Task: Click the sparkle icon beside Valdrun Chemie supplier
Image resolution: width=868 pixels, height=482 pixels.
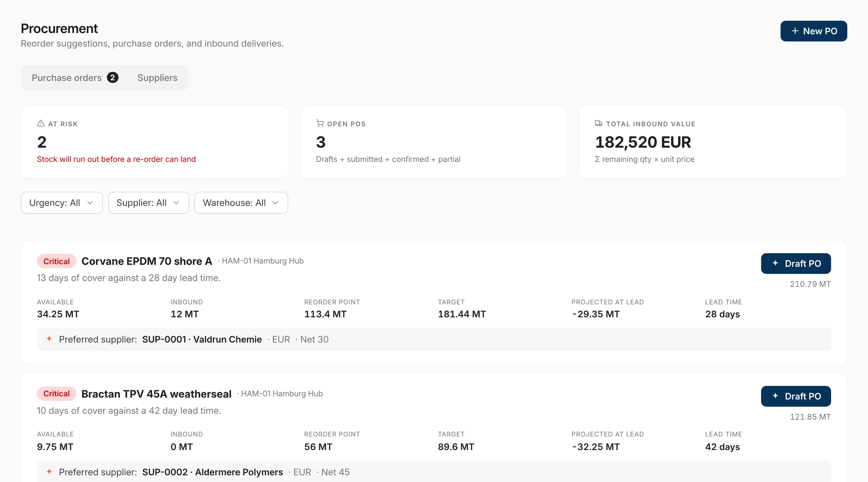Action: [49, 339]
